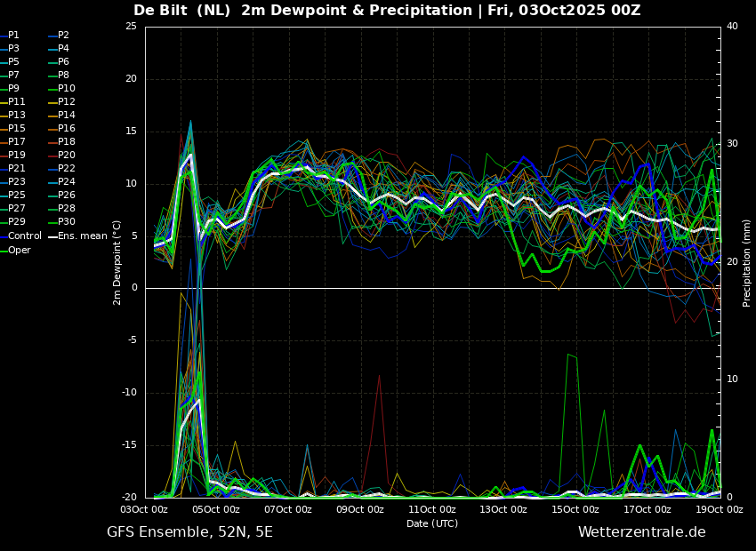Select legend label P19
This screenshot has height=551, width=756.
(12, 156)
